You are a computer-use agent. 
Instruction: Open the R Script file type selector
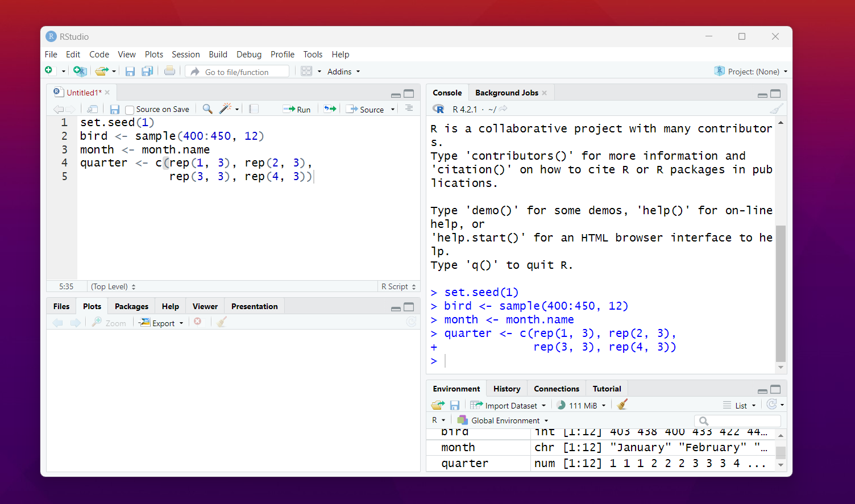click(x=399, y=286)
